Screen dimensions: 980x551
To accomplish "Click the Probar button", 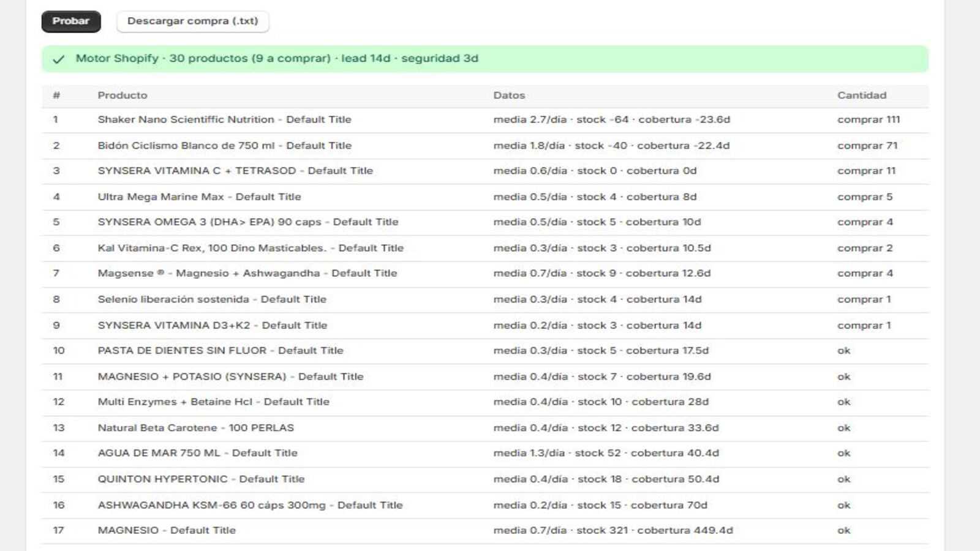I will (71, 21).
